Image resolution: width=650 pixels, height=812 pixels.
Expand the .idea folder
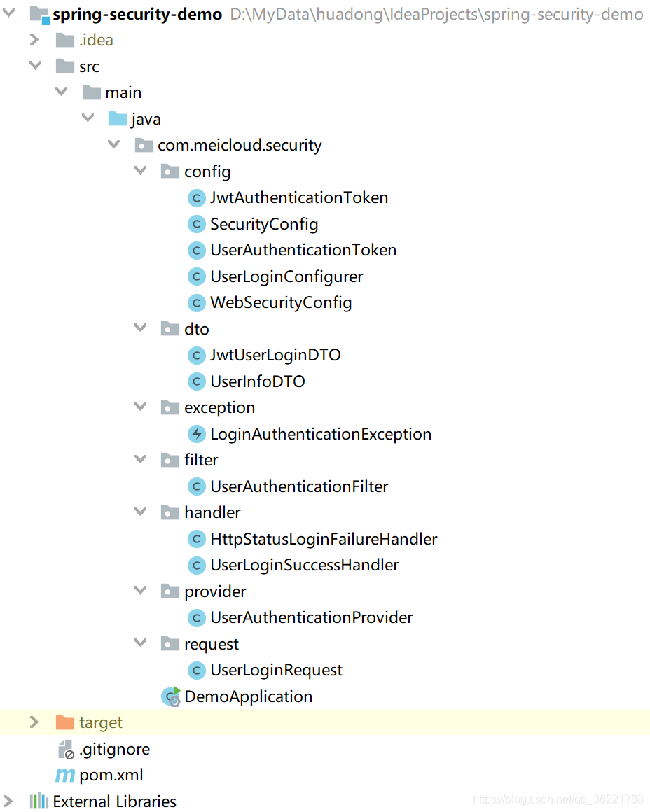tap(34, 39)
